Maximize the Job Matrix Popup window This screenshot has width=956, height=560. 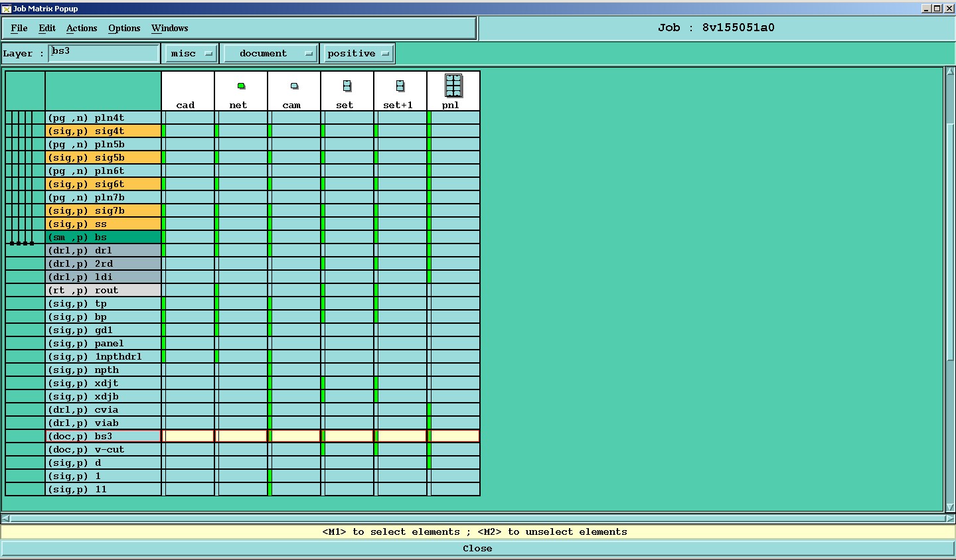coord(936,9)
